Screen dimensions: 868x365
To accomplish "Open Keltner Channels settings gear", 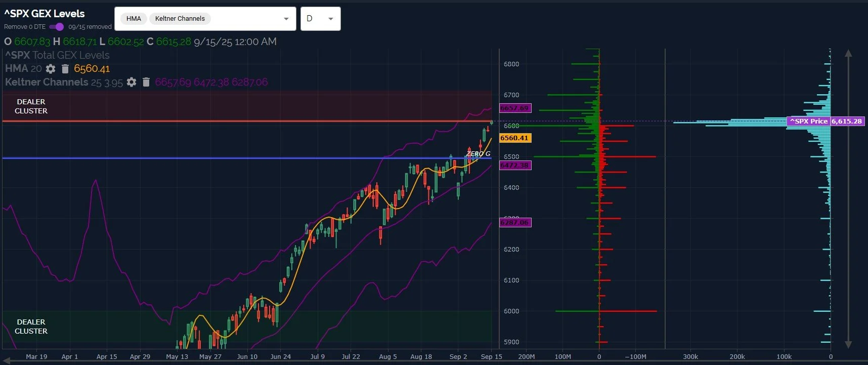I will point(132,82).
